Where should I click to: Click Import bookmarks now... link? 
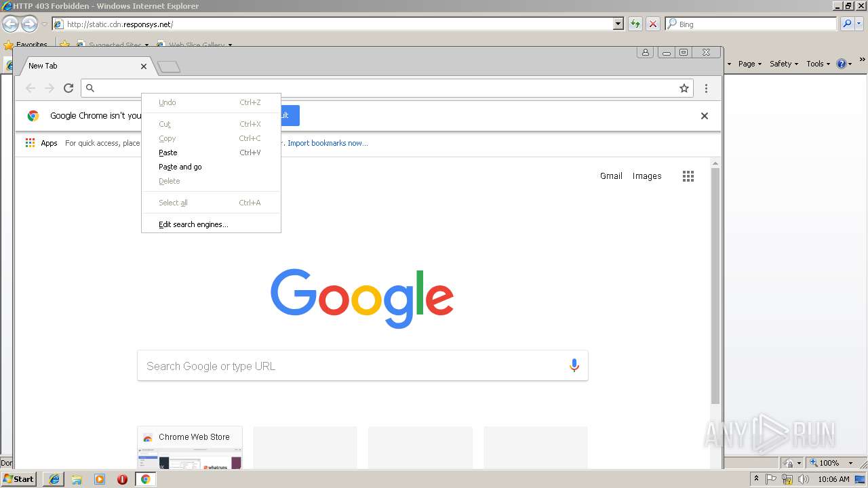[x=328, y=143]
